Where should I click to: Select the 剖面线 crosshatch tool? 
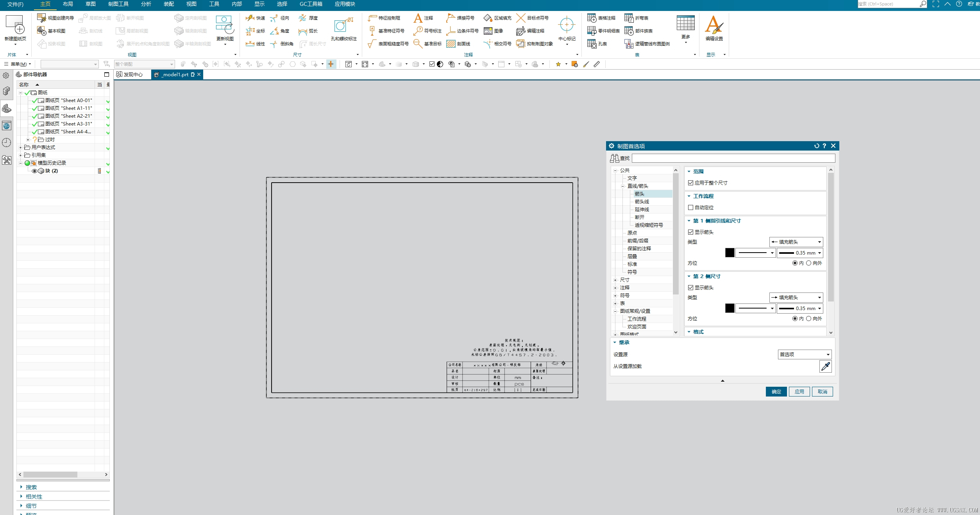458,44
